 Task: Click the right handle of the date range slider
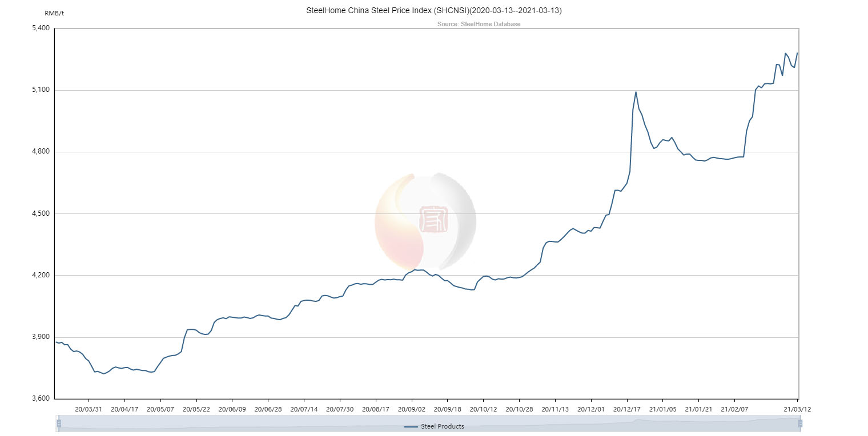[800, 423]
